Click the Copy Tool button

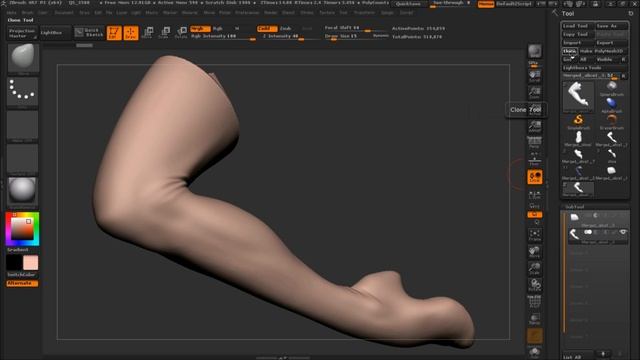click(577, 35)
